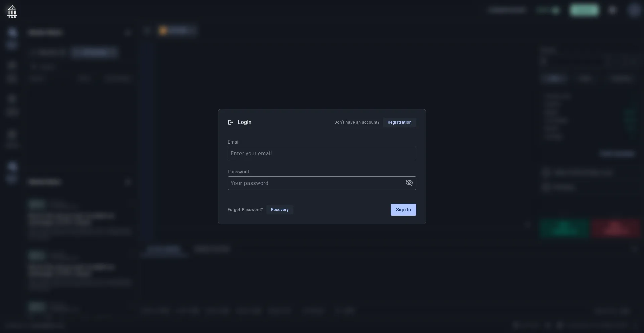644x333 pixels.
Task: Click the login arrow icon beside Login
Action: (x=230, y=122)
